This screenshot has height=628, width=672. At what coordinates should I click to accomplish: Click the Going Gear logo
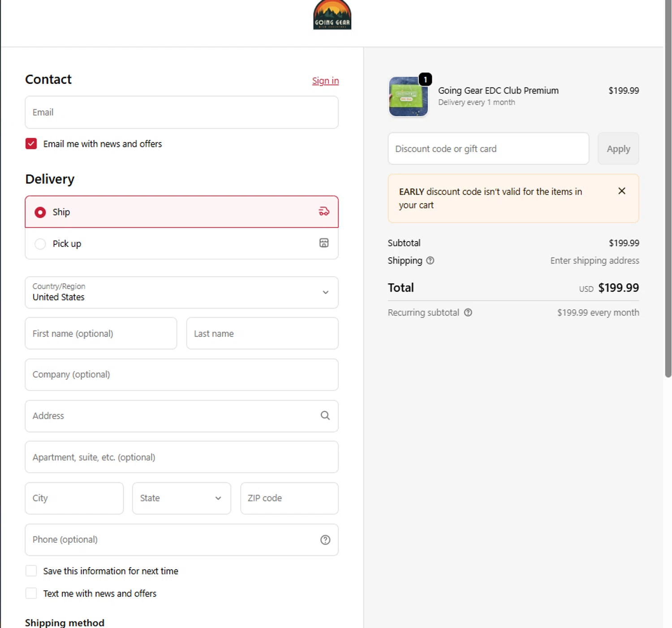[332, 15]
